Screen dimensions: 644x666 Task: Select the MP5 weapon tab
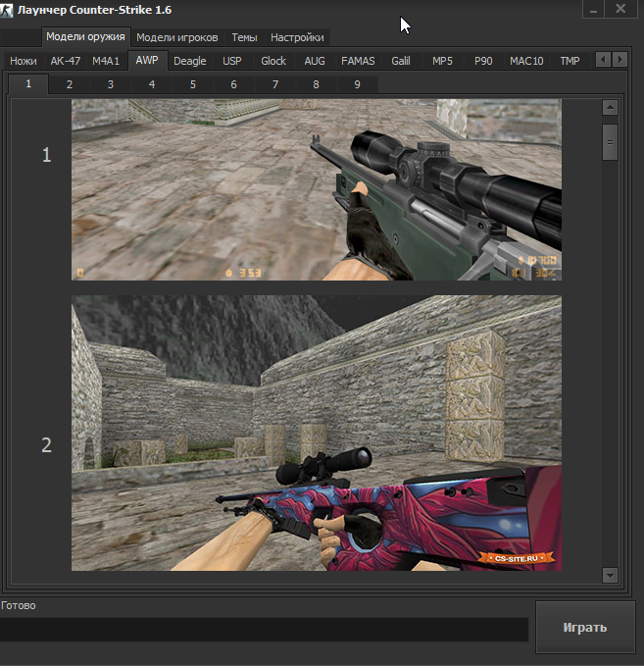[x=442, y=61]
